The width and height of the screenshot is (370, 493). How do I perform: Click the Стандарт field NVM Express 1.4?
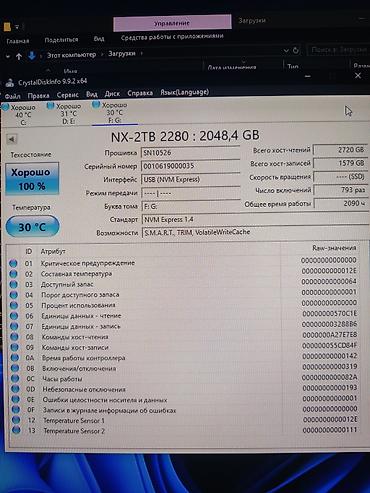255,219
